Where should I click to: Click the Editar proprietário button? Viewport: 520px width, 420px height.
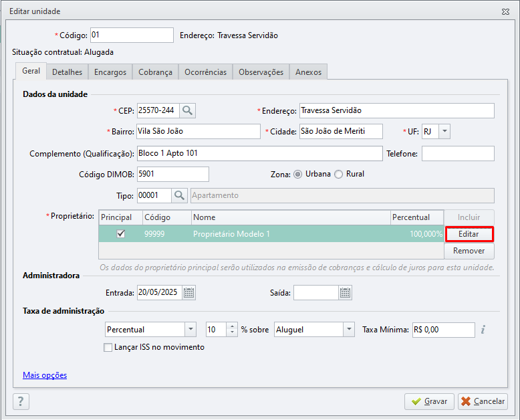[469, 234]
